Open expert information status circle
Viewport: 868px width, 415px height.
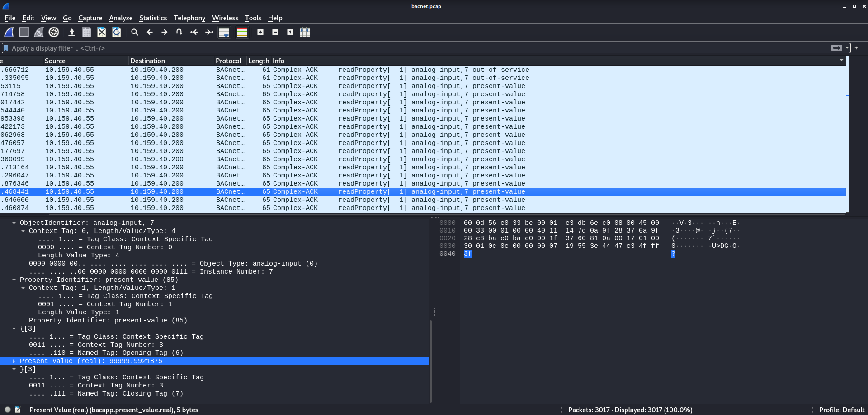coord(8,410)
